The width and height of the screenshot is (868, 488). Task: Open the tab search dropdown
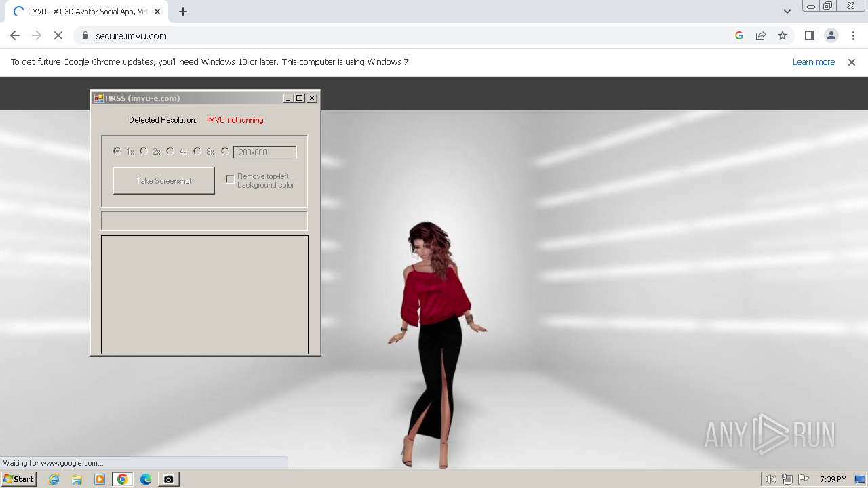787,12
